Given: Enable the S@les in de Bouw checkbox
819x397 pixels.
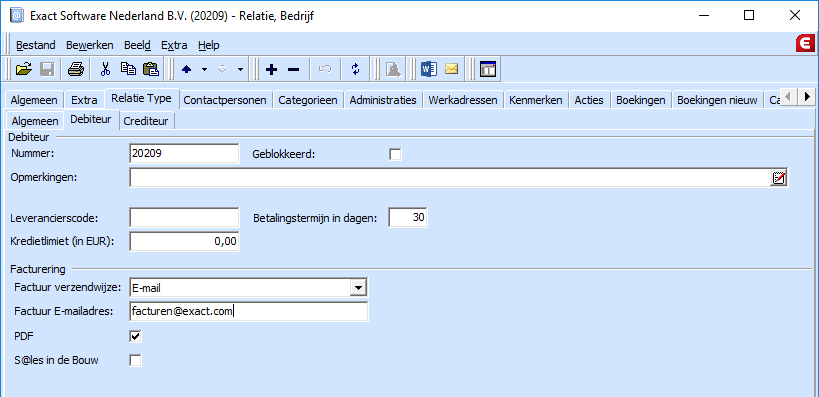Looking at the screenshot, I should point(135,360).
